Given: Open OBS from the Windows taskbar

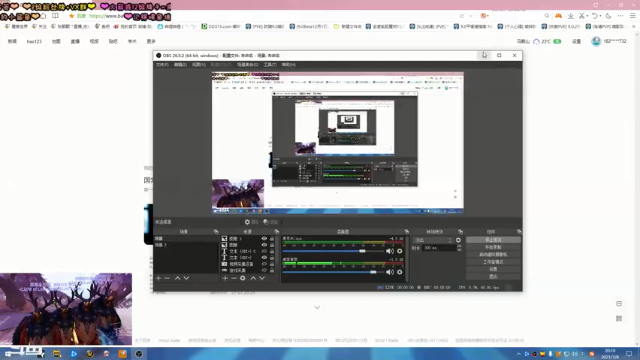Looking at the screenshot, I should (x=139, y=353).
